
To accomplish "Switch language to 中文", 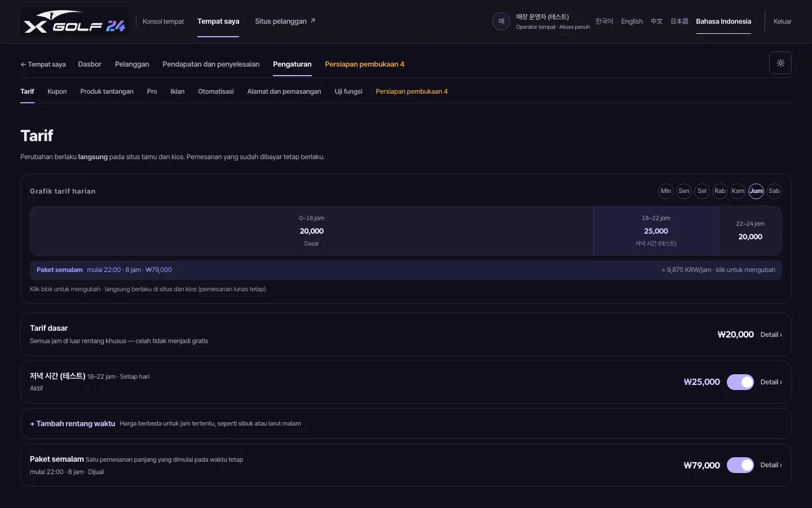I will [x=656, y=21].
